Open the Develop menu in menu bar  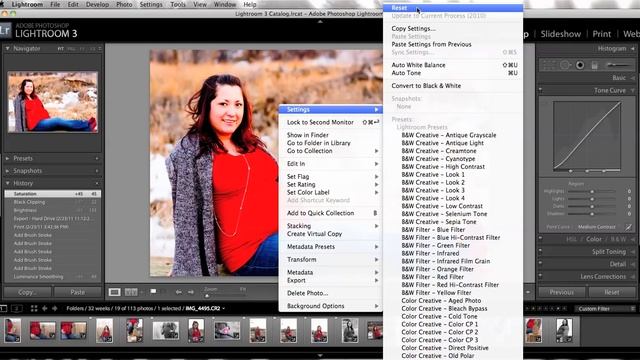97,4
